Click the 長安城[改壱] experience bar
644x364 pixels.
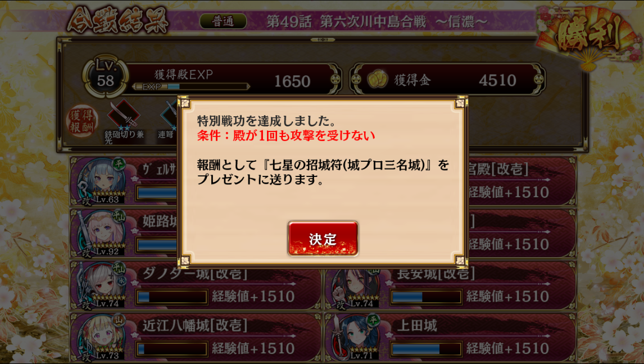coord(426,297)
